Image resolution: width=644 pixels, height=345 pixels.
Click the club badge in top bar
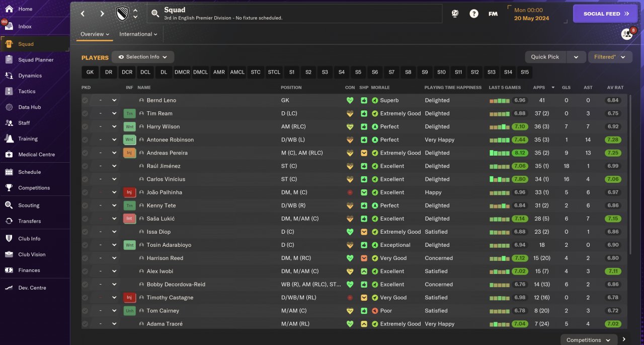[x=122, y=14]
